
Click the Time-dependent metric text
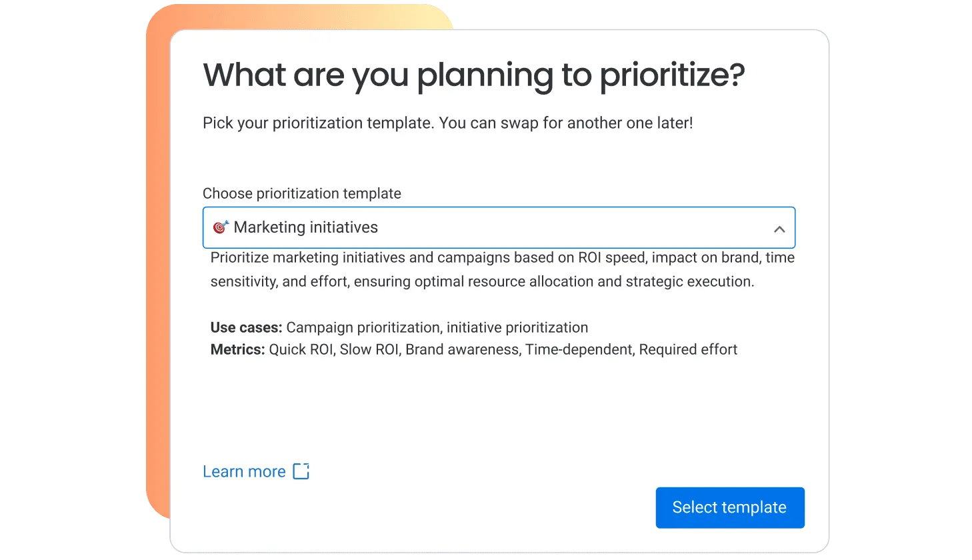pyautogui.click(x=579, y=349)
